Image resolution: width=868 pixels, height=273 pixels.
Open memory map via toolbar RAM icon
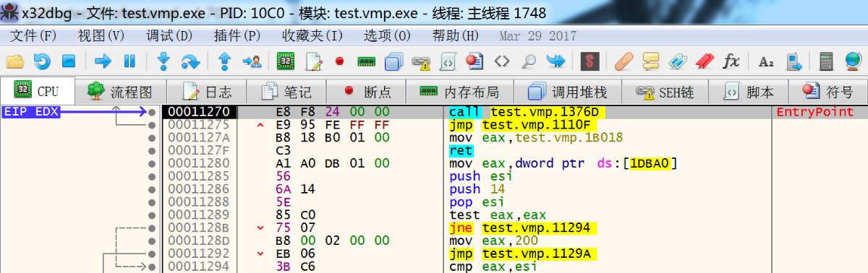[366, 61]
